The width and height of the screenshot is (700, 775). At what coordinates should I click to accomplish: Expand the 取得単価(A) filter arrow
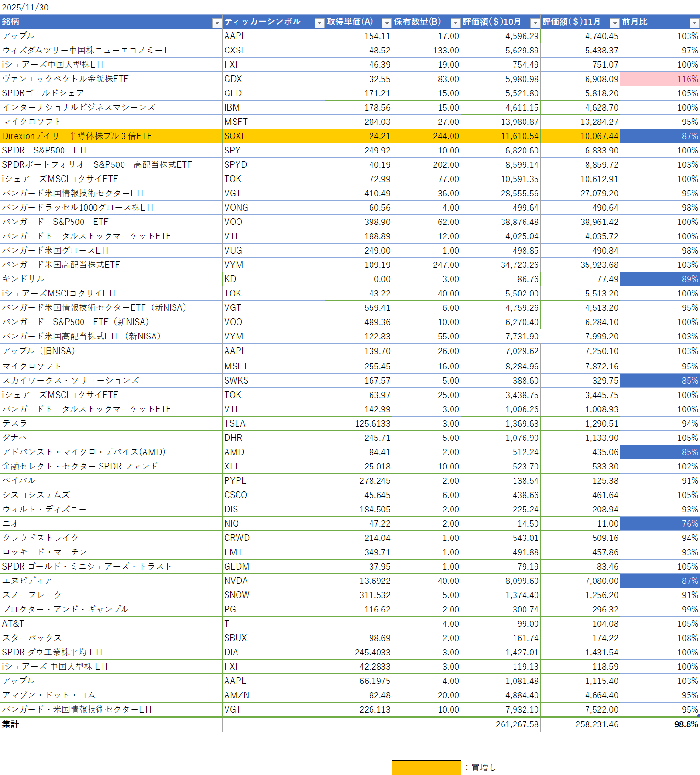pyautogui.click(x=387, y=23)
